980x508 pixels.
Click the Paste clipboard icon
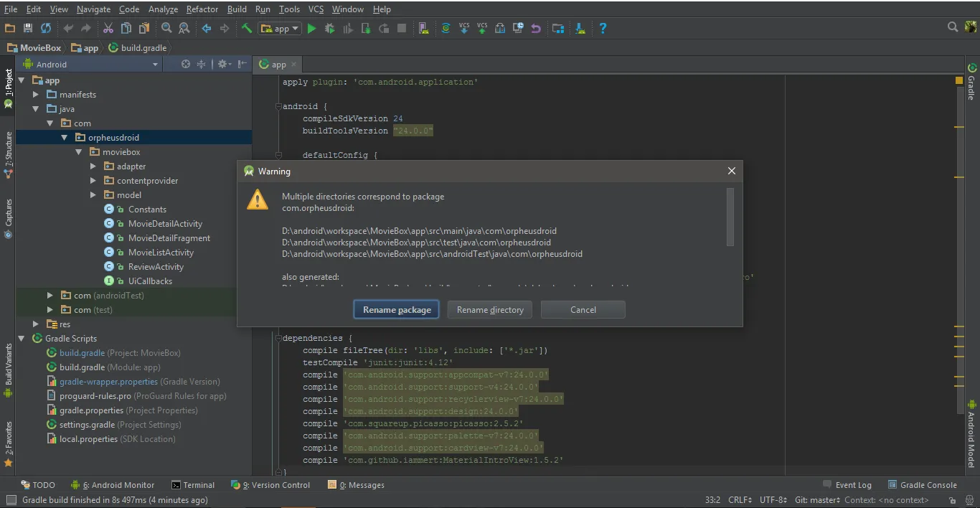(144, 28)
